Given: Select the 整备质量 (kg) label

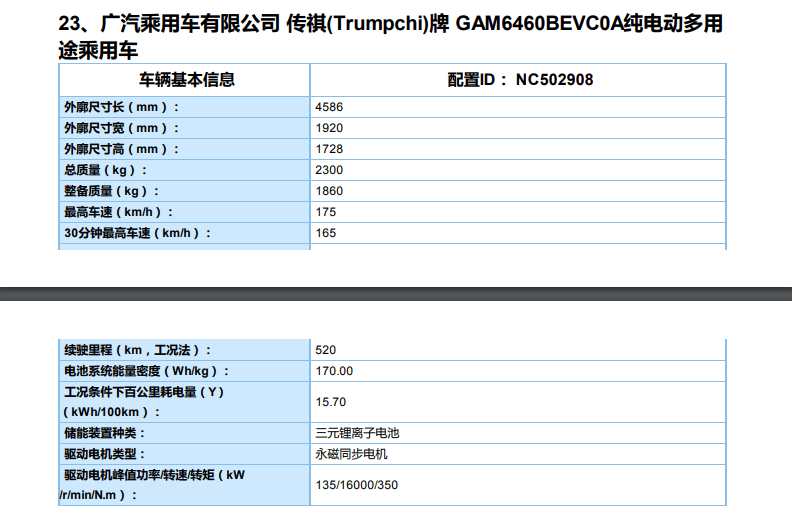Looking at the screenshot, I should point(111,191).
